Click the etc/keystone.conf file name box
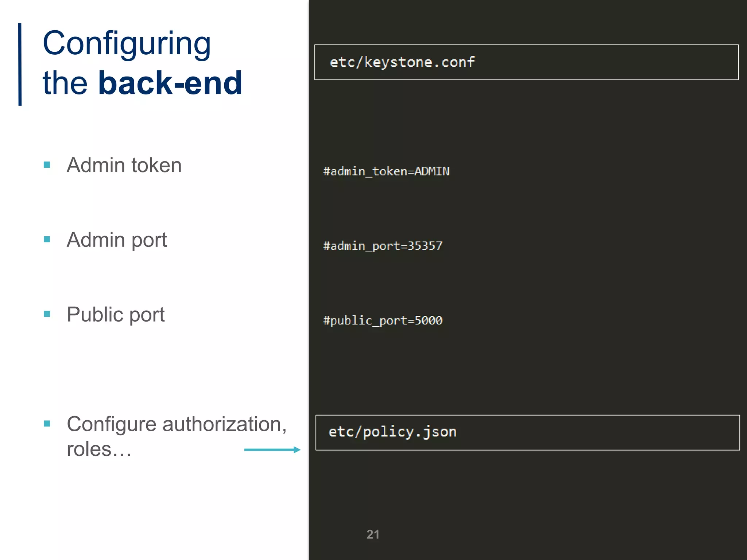 [526, 62]
